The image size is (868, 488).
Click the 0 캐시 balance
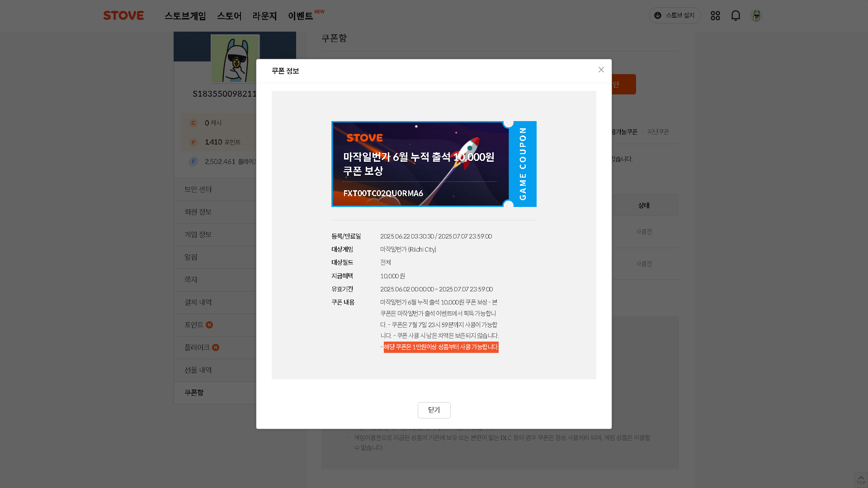pos(213,123)
